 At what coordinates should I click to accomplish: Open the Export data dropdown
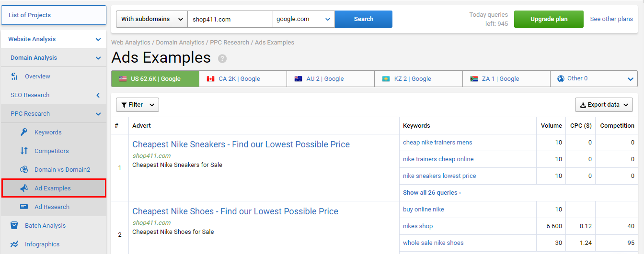click(604, 105)
